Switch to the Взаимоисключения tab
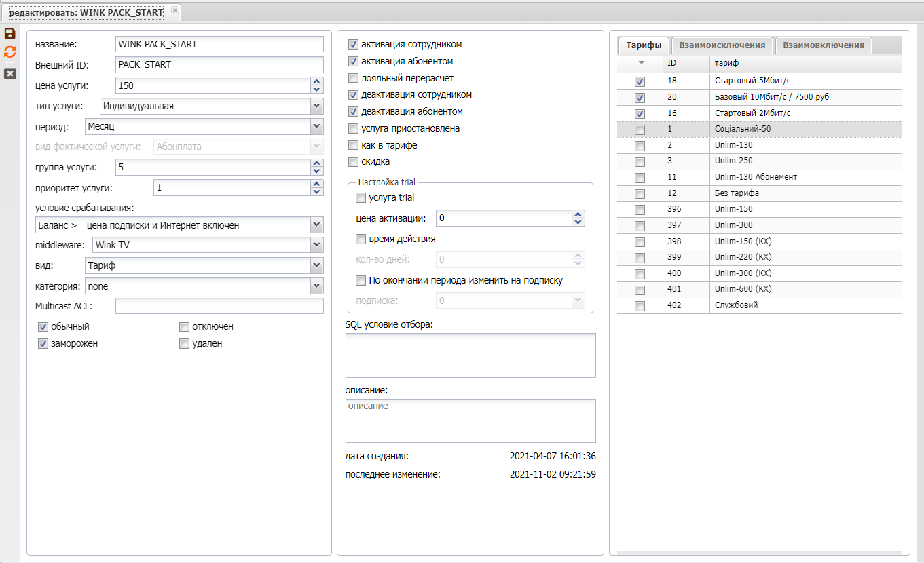Image resolution: width=924 pixels, height=563 pixels. pos(722,45)
